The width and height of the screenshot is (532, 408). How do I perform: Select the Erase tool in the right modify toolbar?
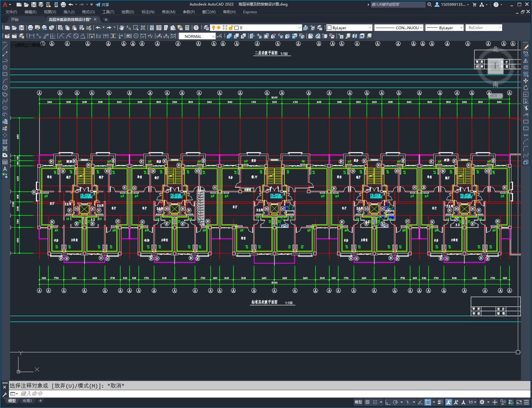click(x=526, y=47)
